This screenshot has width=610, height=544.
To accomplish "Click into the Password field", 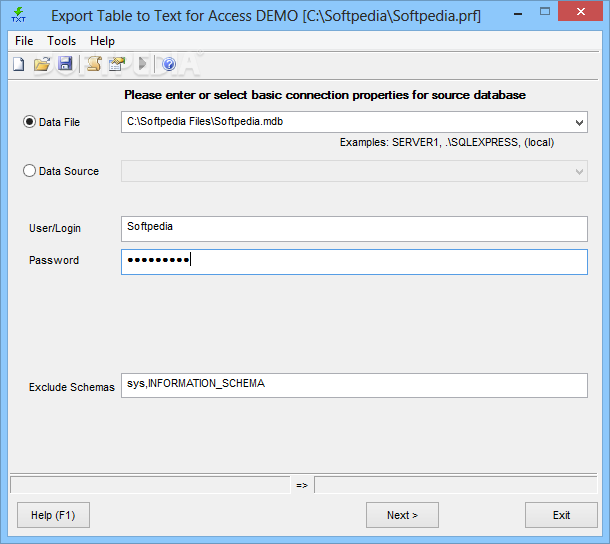I will [x=354, y=262].
